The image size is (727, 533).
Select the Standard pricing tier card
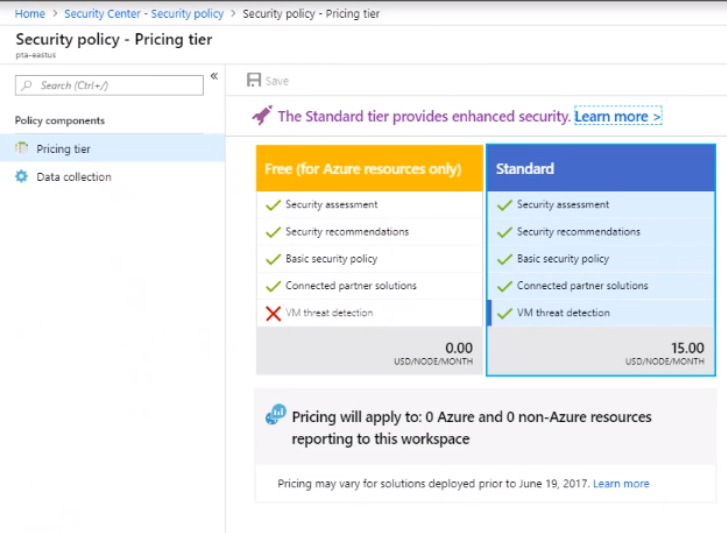point(600,169)
